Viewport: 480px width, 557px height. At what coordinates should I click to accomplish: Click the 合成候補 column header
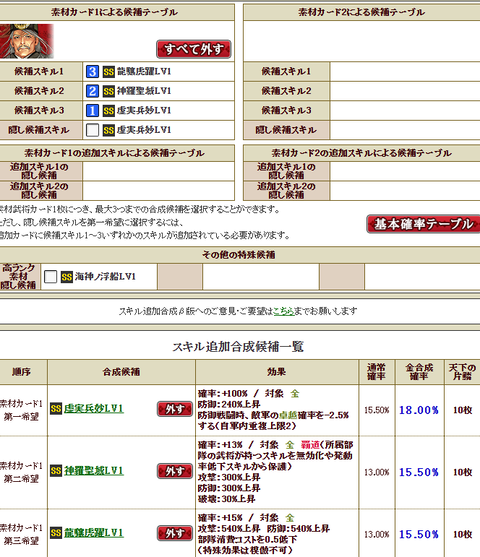click(x=121, y=372)
